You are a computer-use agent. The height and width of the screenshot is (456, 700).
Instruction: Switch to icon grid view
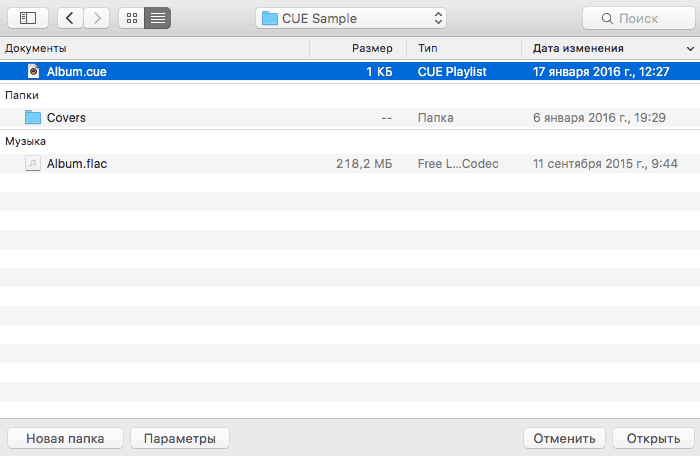[132, 18]
